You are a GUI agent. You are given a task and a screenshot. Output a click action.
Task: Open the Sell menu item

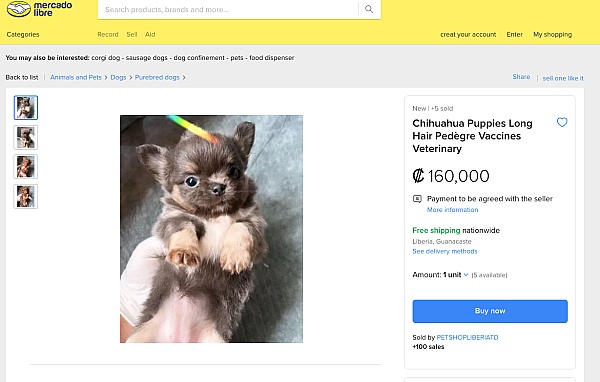tap(132, 34)
